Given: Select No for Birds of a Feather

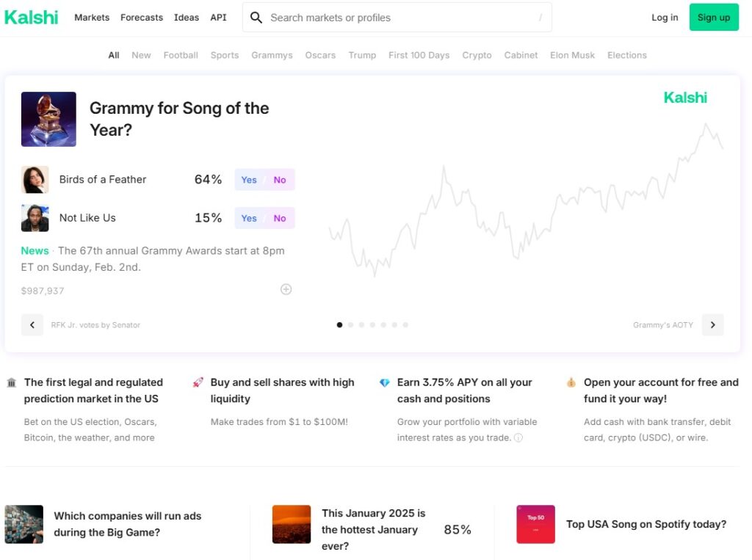Looking at the screenshot, I should point(280,179).
